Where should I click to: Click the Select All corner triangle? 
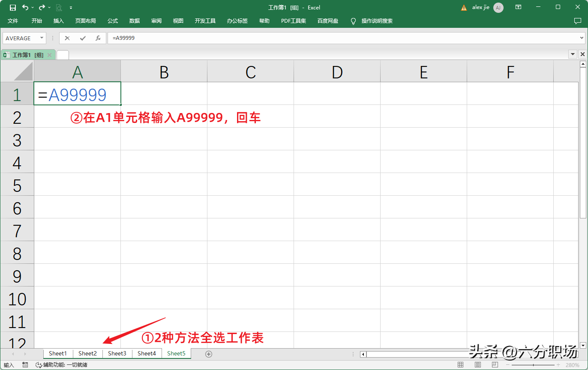pyautogui.click(x=23, y=71)
